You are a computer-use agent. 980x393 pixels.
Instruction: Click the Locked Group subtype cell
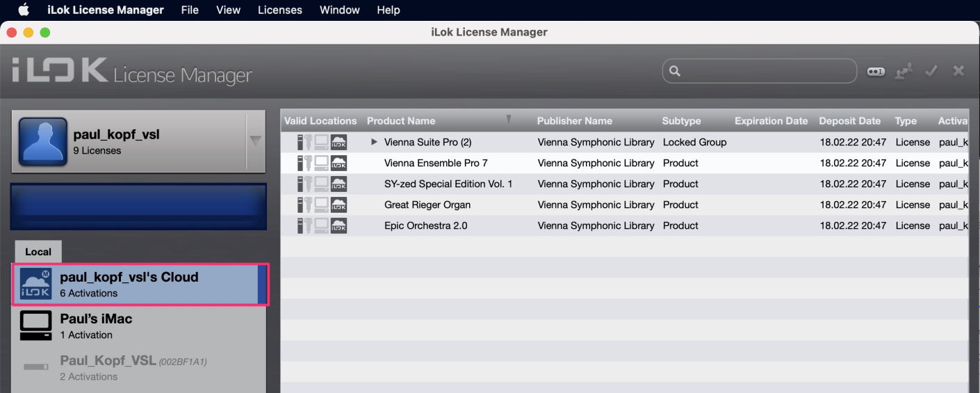[695, 142]
